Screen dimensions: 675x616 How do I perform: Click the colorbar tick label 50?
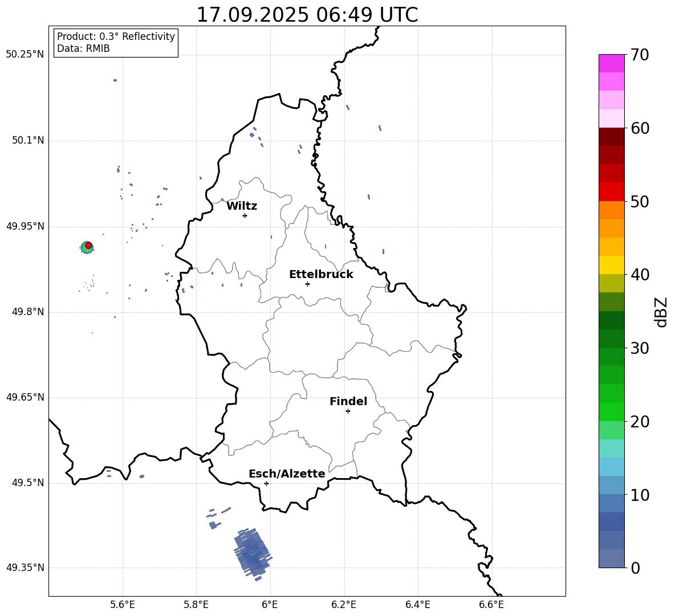coord(640,201)
